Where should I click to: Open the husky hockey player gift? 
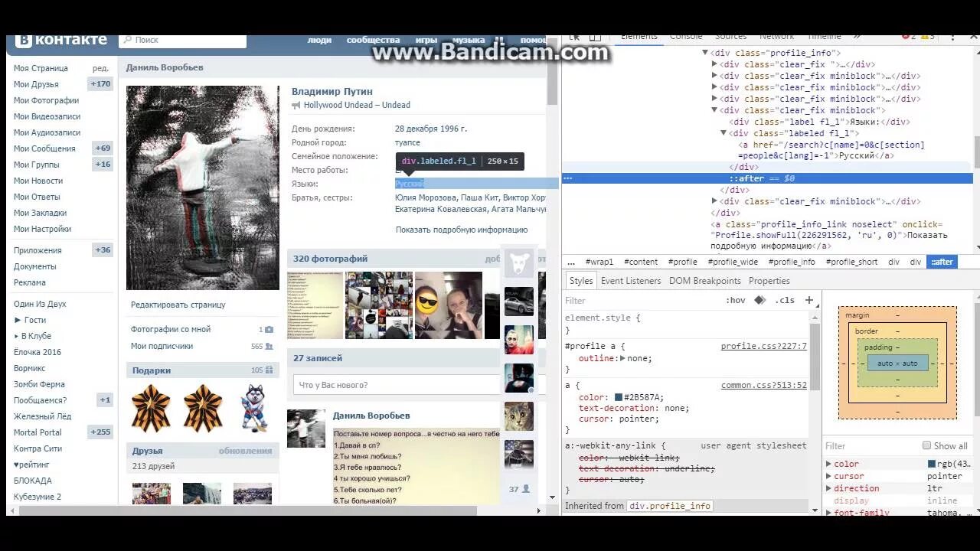tap(253, 408)
